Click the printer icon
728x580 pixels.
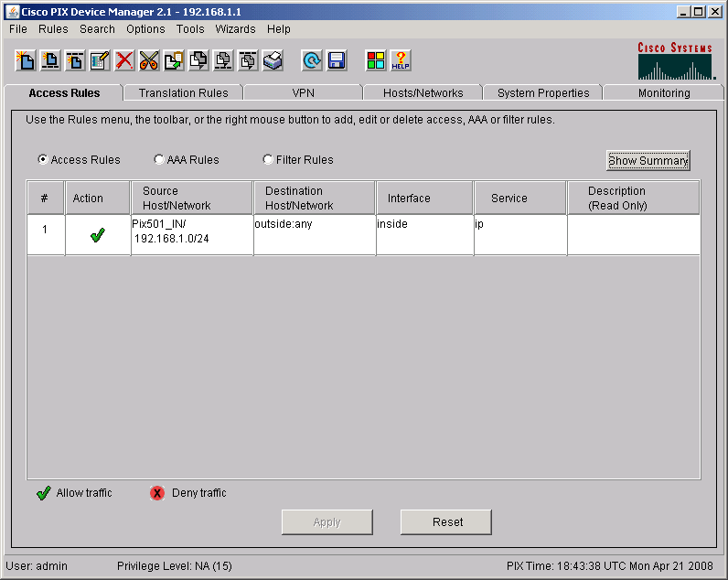(273, 60)
